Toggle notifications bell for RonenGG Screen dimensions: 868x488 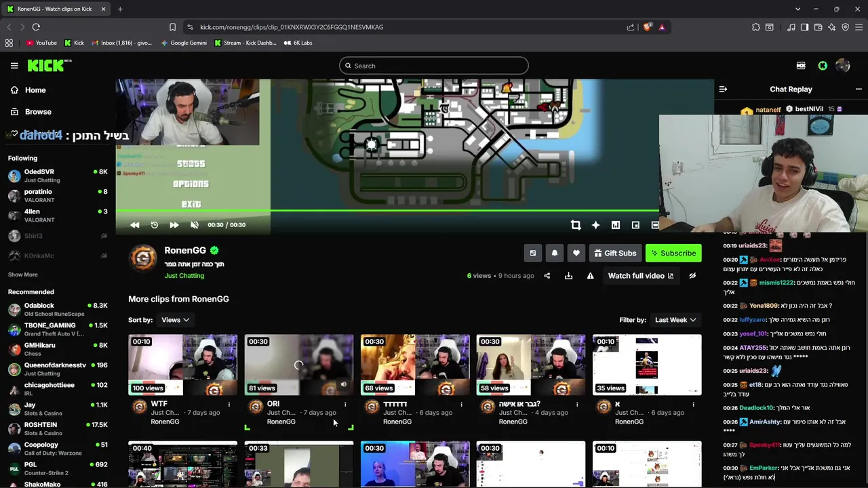(554, 253)
